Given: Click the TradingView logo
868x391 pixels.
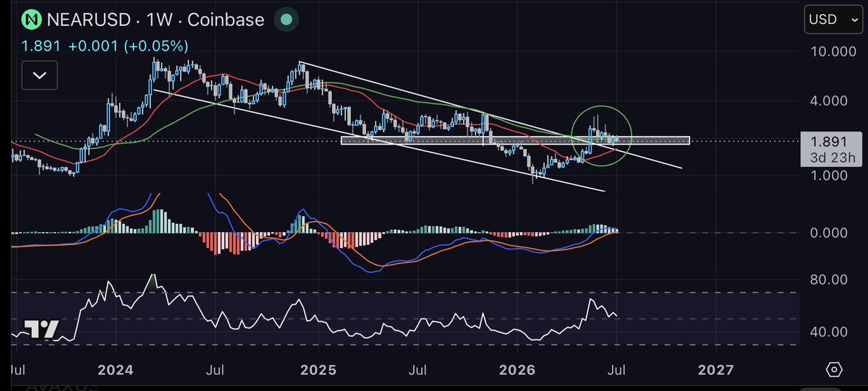Looking at the screenshot, I should click(x=41, y=330).
